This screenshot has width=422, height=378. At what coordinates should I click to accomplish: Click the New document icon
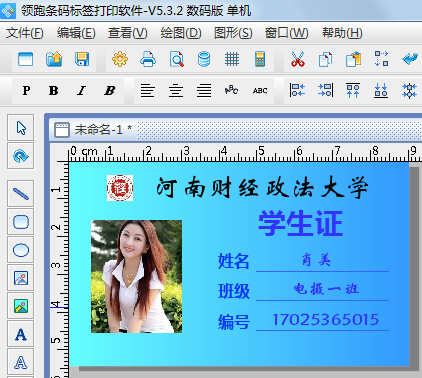[x=25, y=59]
